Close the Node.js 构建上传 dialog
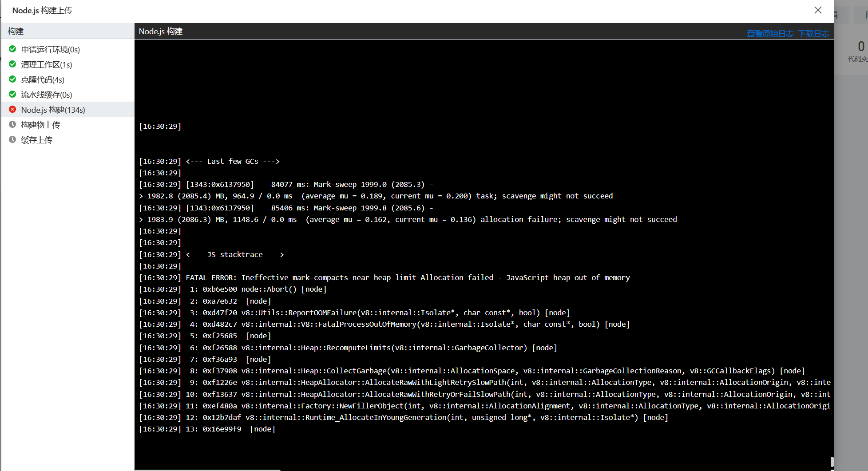 (818, 10)
